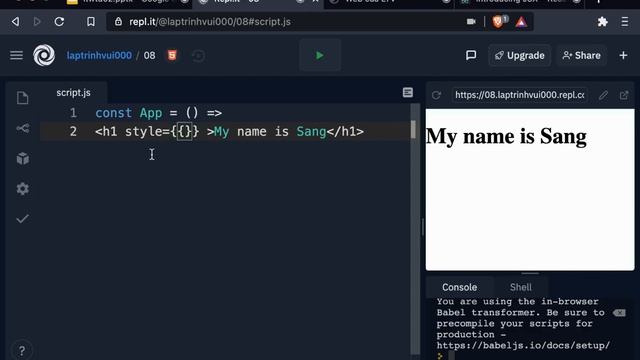Click the browser back arrow
640x360 pixels.
pos(16,22)
